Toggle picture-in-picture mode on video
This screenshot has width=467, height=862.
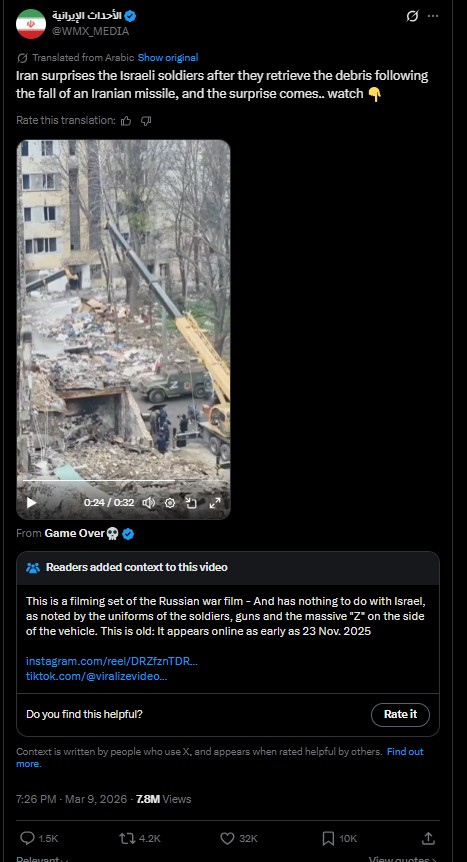[x=191, y=502]
